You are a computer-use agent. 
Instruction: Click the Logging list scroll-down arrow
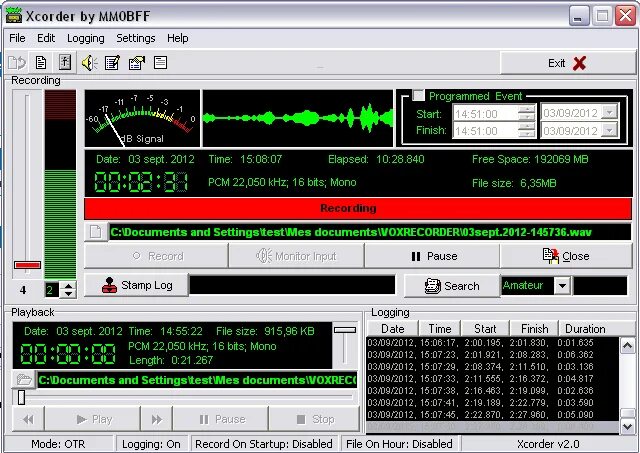pos(627,426)
